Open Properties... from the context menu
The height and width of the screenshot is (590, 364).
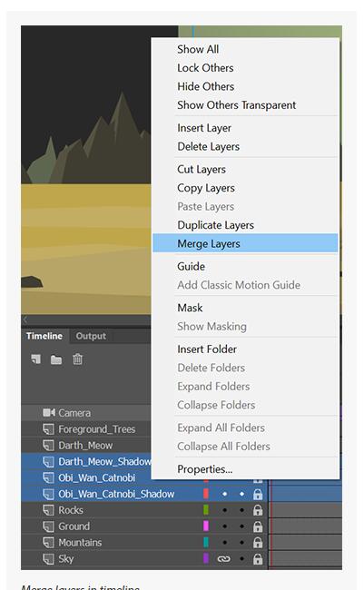[x=205, y=469]
